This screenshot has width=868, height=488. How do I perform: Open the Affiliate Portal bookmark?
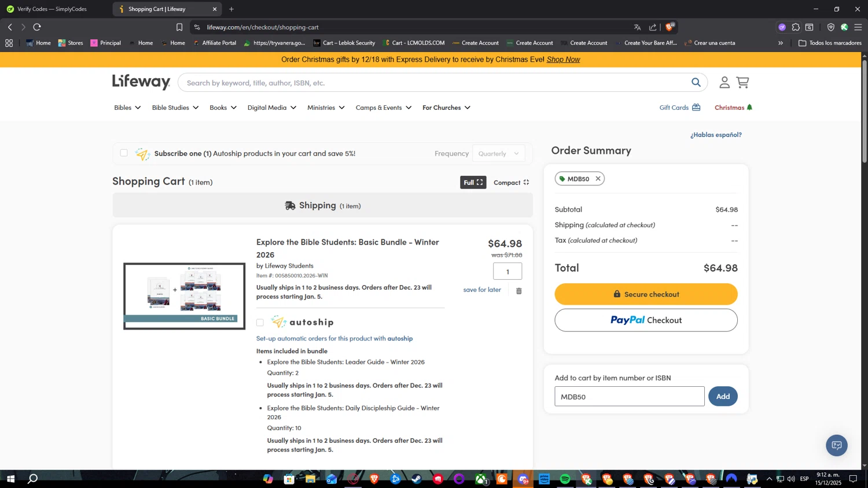coord(214,43)
